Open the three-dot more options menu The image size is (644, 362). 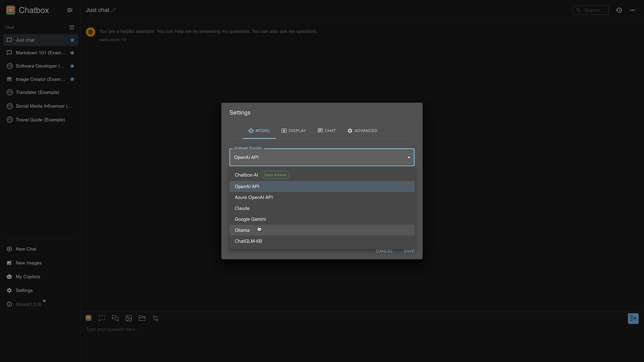coord(632,10)
